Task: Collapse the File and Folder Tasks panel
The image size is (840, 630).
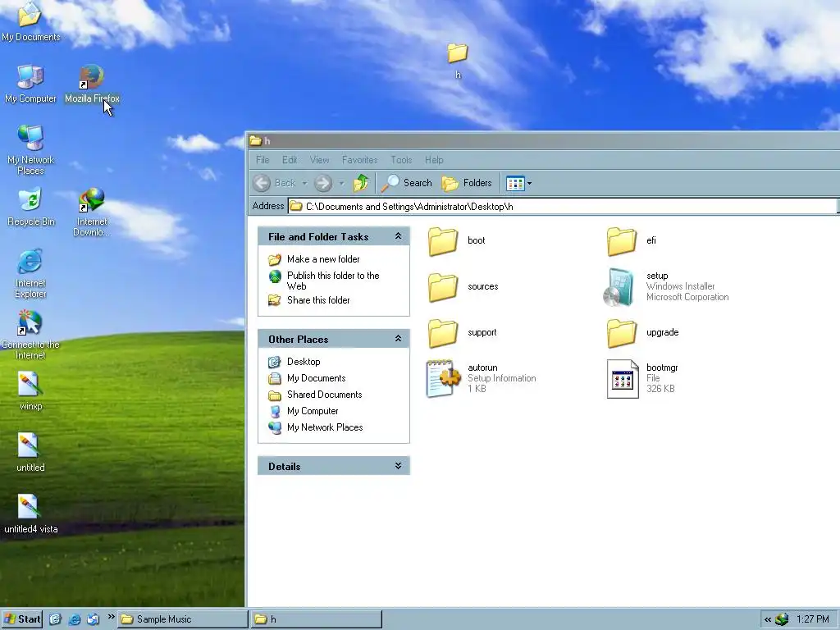Action: [398, 236]
